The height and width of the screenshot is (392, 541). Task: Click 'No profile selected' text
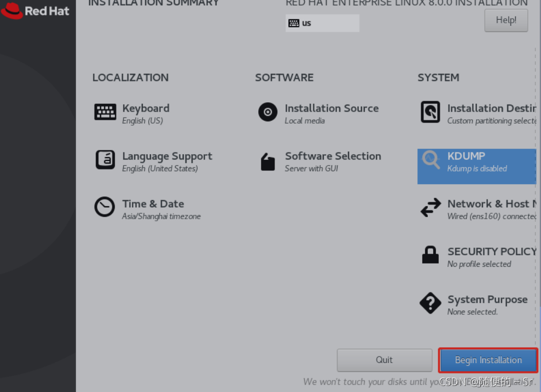(x=479, y=264)
